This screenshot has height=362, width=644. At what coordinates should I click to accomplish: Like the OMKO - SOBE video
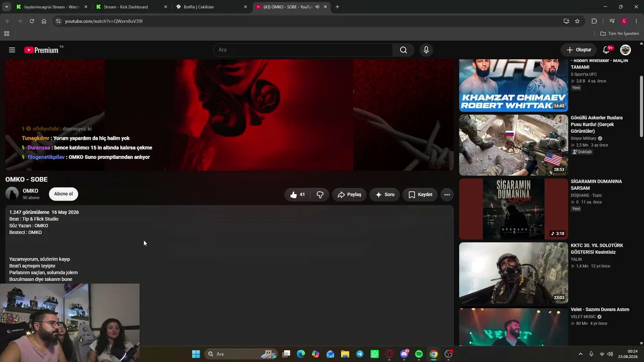[x=298, y=195]
